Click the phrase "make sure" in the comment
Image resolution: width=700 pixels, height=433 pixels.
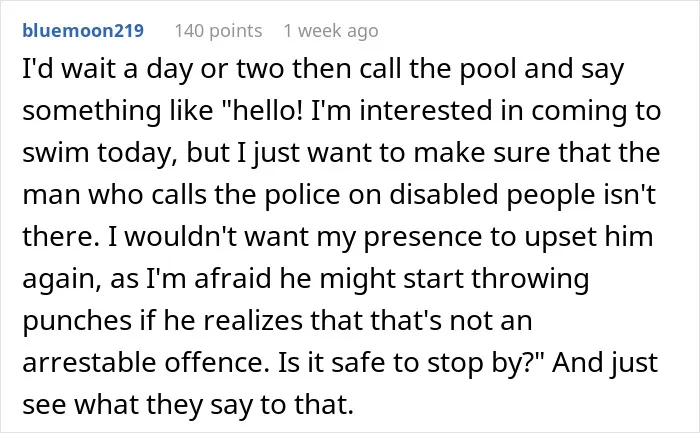[x=450, y=153]
